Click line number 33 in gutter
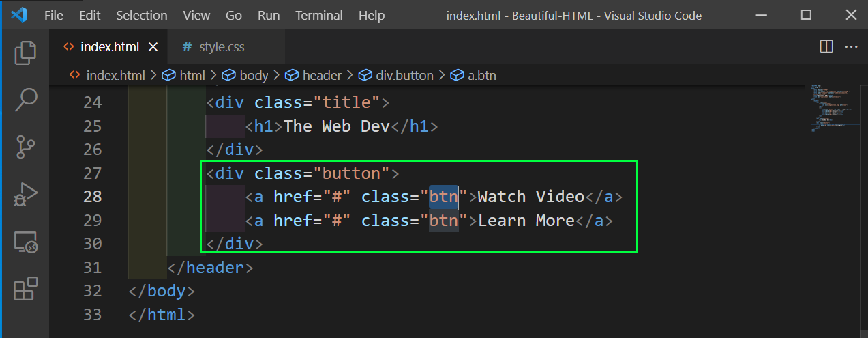The width and height of the screenshot is (868, 338). (x=92, y=314)
